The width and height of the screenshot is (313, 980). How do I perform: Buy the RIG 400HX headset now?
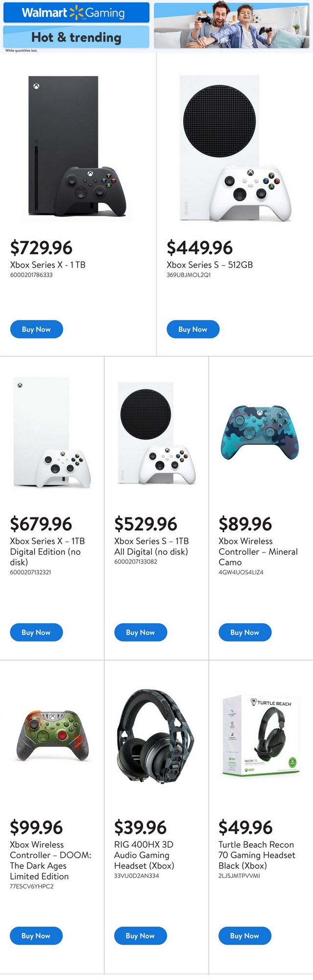[140, 935]
